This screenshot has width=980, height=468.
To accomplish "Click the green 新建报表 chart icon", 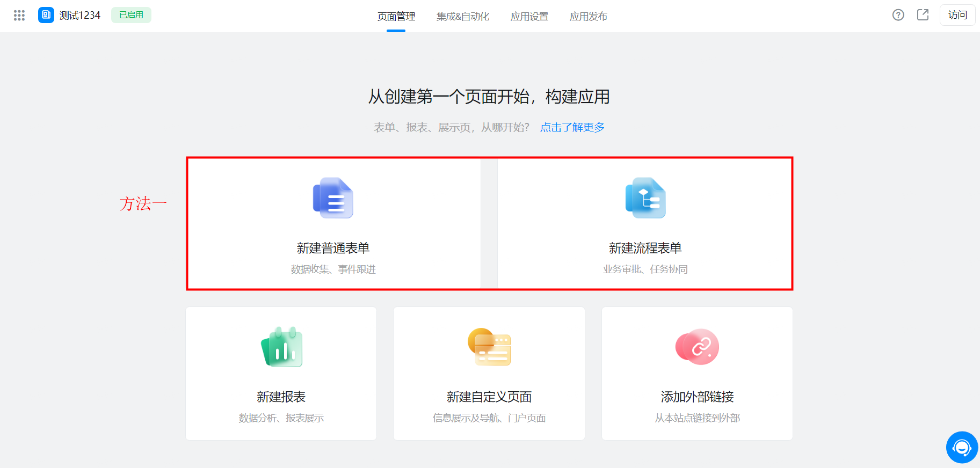I will (x=281, y=347).
